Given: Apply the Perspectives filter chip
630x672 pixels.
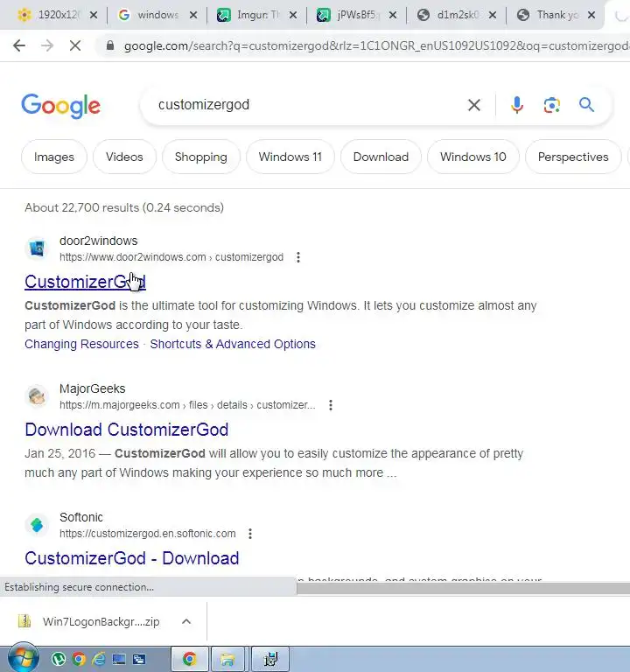Looking at the screenshot, I should 573,157.
